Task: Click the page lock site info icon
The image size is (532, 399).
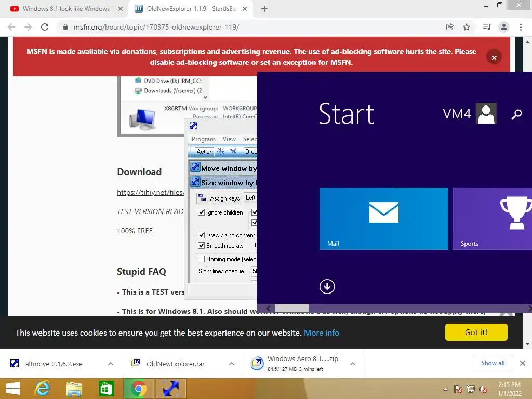Action: (65, 27)
